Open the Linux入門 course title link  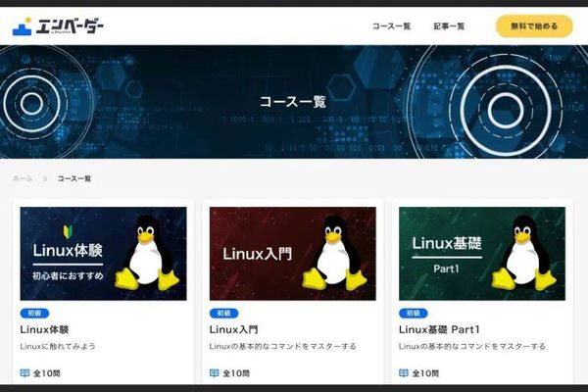tap(233, 329)
